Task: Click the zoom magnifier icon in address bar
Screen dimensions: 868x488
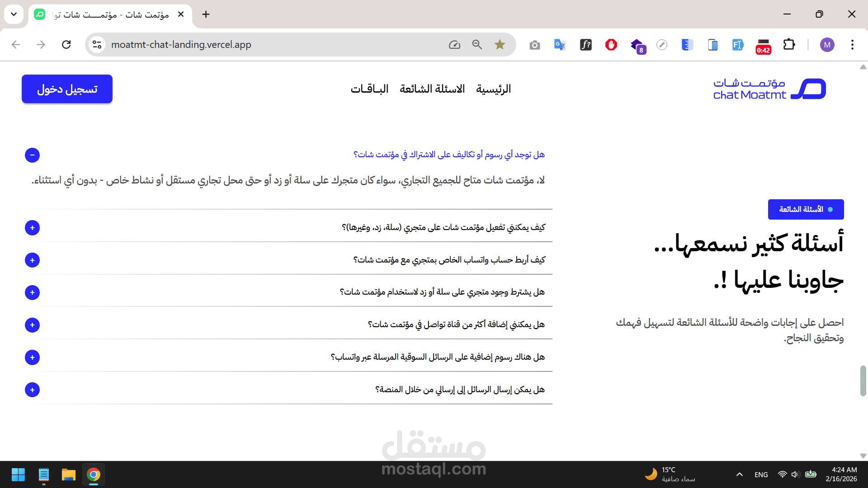Action: pyautogui.click(x=477, y=44)
